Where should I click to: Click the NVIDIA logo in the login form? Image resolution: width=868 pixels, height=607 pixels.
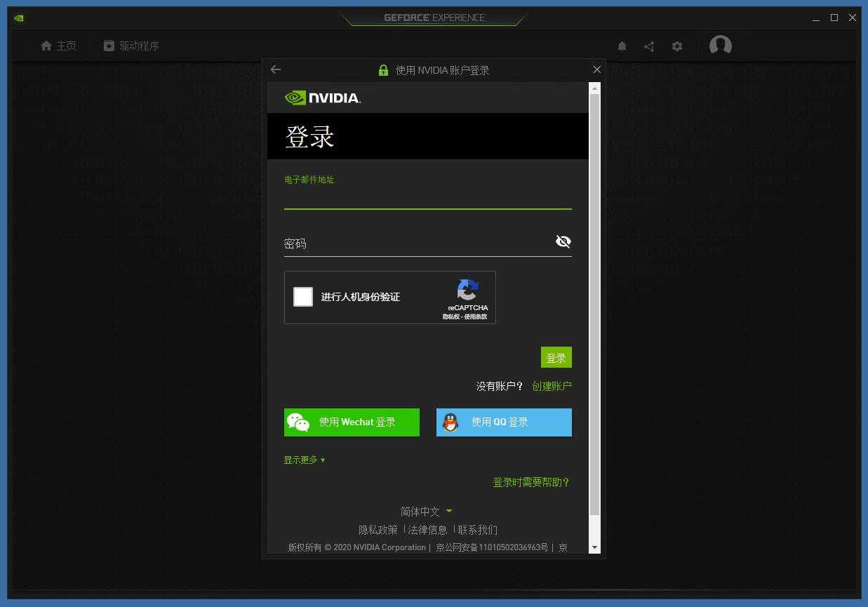point(323,98)
